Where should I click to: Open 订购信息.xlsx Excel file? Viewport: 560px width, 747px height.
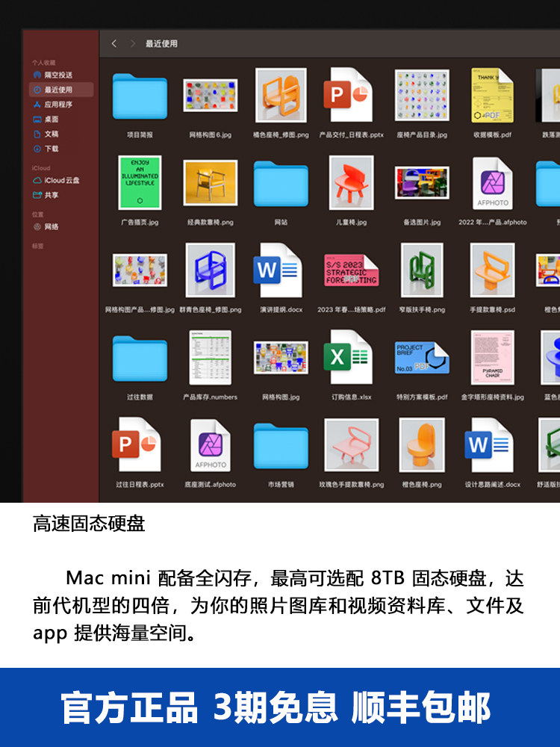click(x=348, y=357)
